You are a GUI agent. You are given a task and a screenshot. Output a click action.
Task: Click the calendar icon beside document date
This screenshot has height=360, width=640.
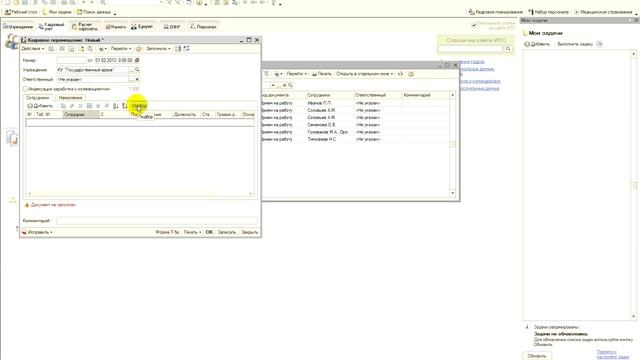click(137, 60)
